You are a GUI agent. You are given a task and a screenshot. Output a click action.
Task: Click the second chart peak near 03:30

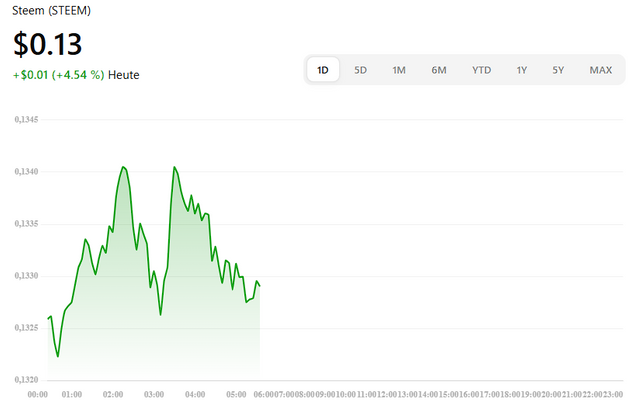(x=174, y=167)
